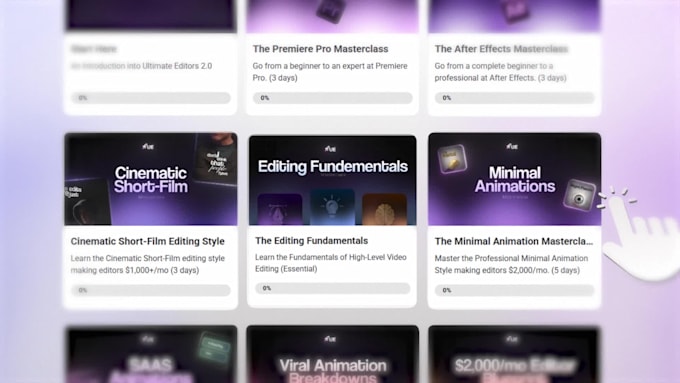Click Cinematic Short-Film Editing Style title
The height and width of the screenshot is (383, 680).
click(x=147, y=241)
